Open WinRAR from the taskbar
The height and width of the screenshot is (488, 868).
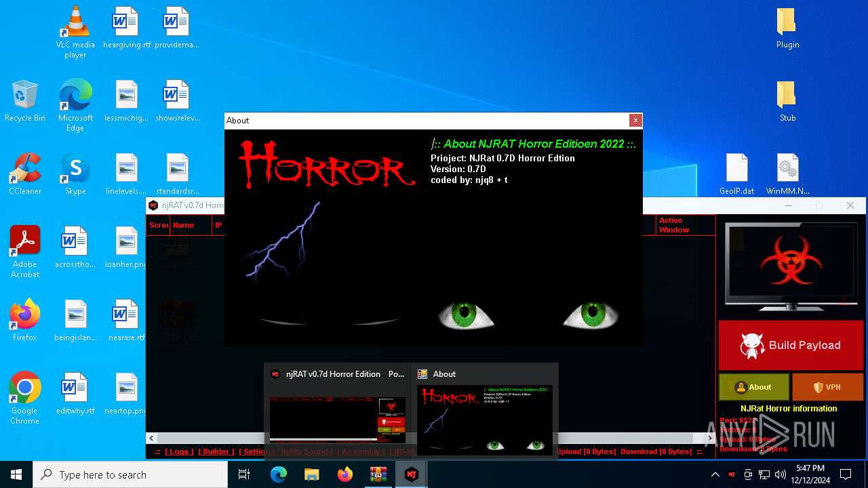(x=378, y=474)
